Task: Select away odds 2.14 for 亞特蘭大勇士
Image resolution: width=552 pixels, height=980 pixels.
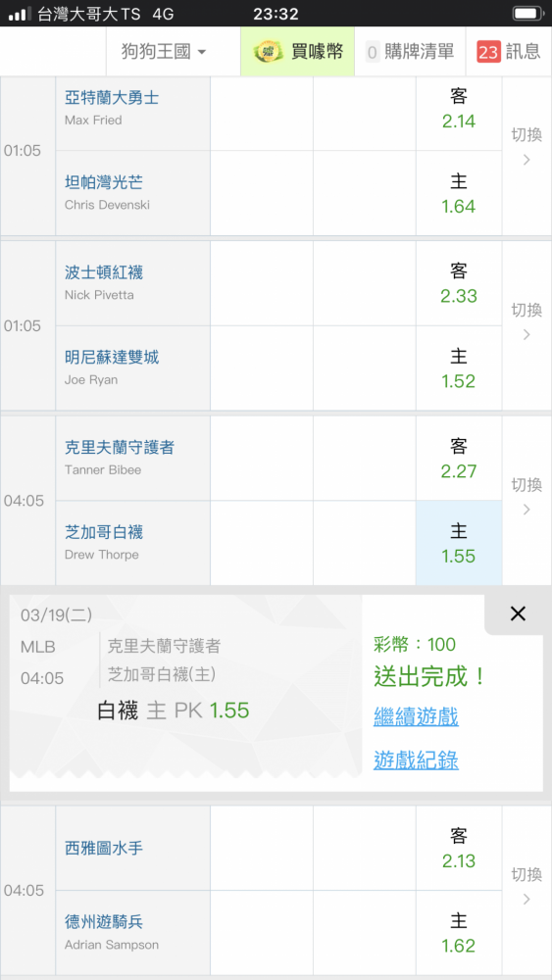Action: (x=459, y=110)
